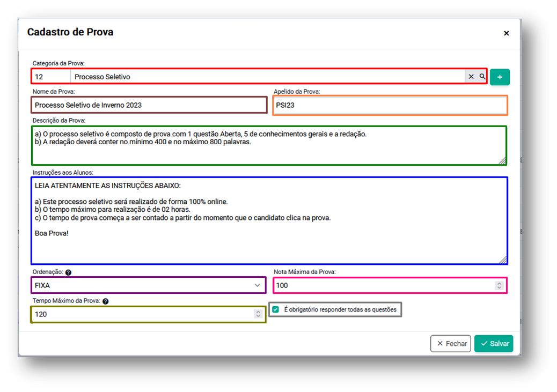
Task: Search categories with the magnifier icon
Action: pos(482,76)
